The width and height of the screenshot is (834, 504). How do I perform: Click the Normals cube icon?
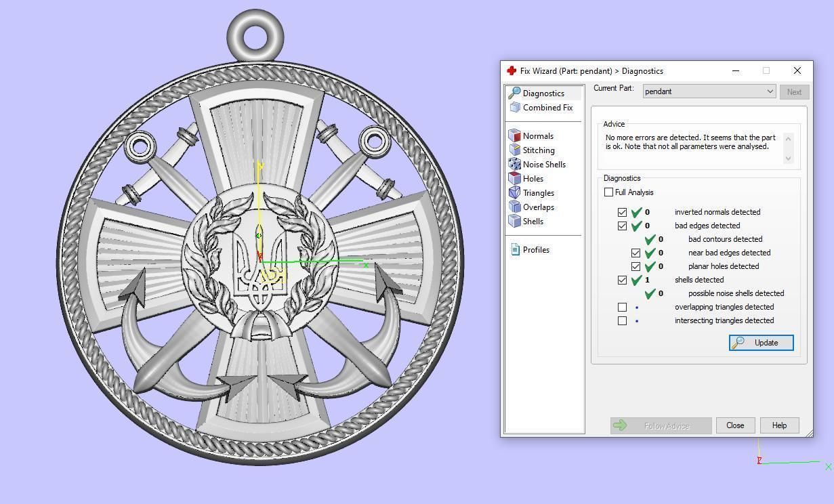(x=514, y=135)
